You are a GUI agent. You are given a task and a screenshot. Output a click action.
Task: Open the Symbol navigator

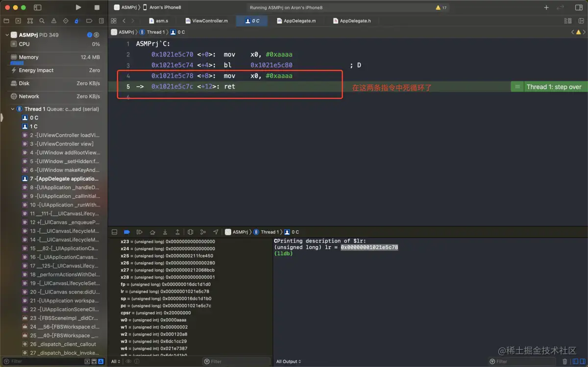click(30, 21)
